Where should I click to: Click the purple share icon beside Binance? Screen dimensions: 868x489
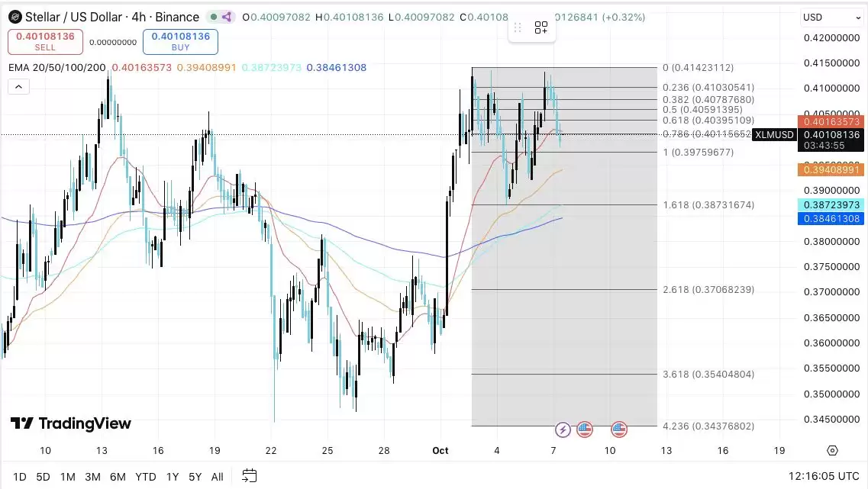click(227, 17)
